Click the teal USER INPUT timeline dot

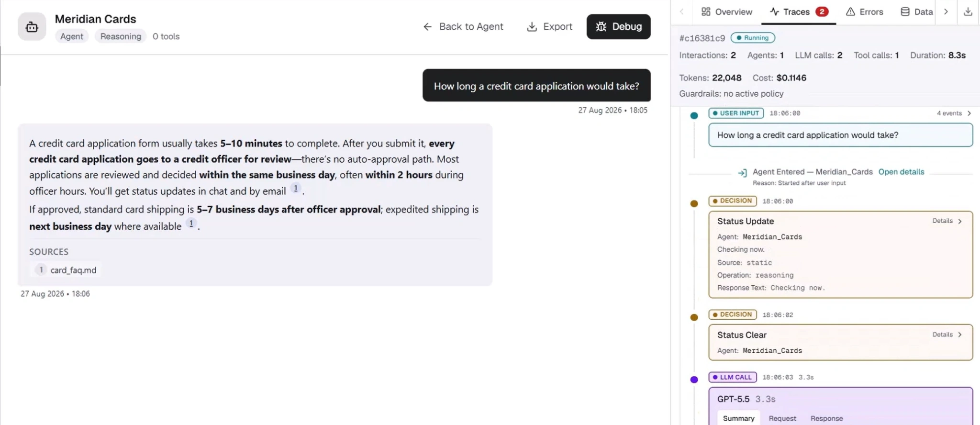694,115
